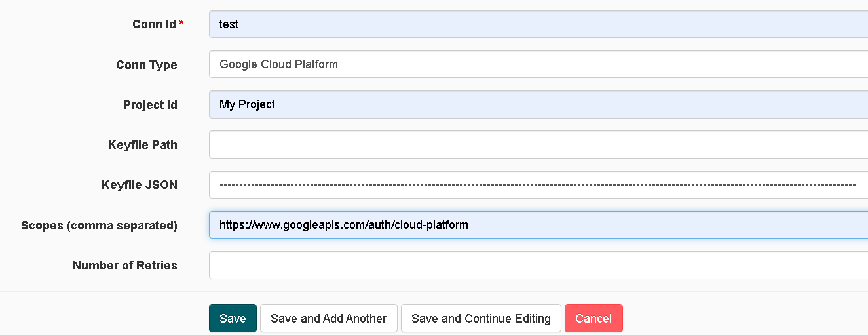Image resolution: width=868 pixels, height=335 pixels.
Task: Select the masked Keyfile JSON field
Action: pos(537,185)
